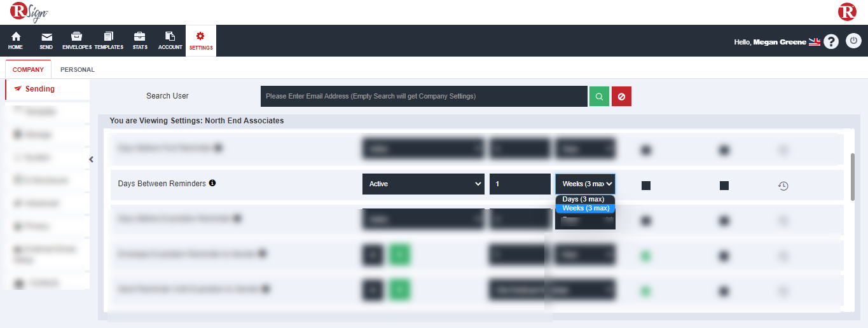Switch to the Personal tab
Viewport: 868px width, 328px height.
(x=78, y=69)
